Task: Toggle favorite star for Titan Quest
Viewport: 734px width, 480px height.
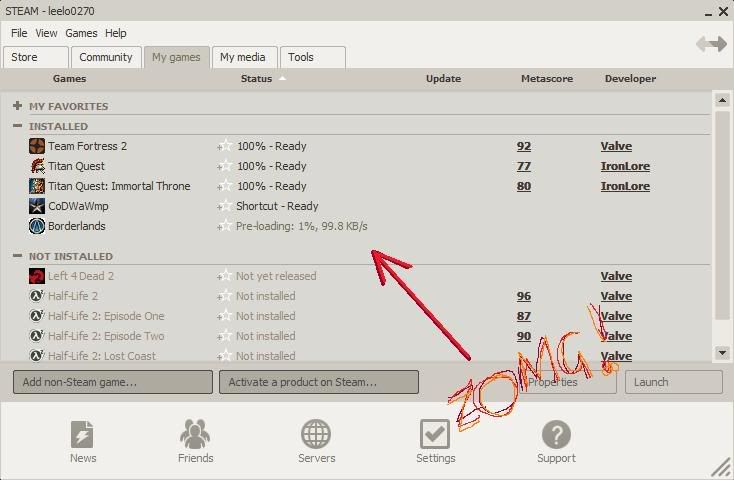Action: (x=225, y=166)
